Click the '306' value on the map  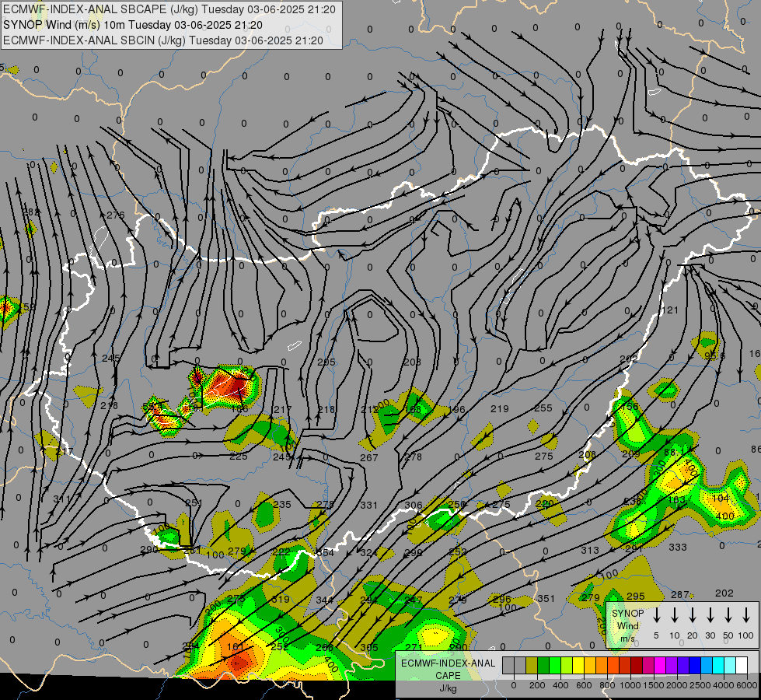[414, 506]
